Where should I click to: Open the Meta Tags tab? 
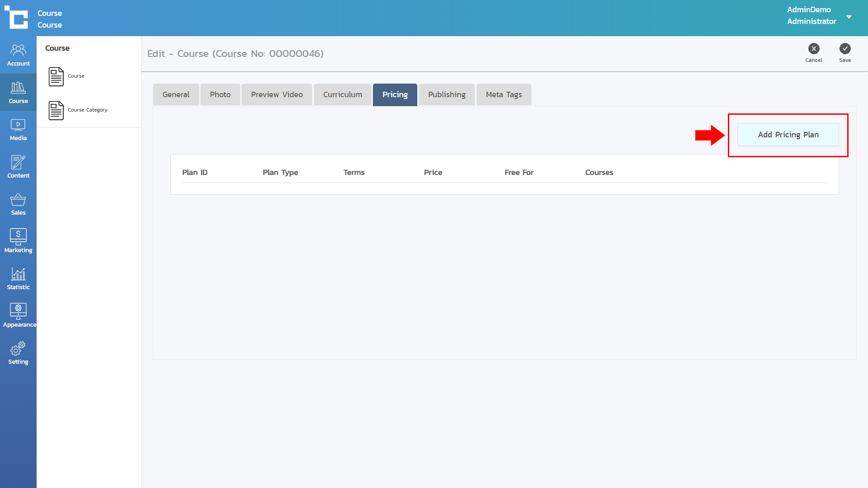pyautogui.click(x=504, y=94)
